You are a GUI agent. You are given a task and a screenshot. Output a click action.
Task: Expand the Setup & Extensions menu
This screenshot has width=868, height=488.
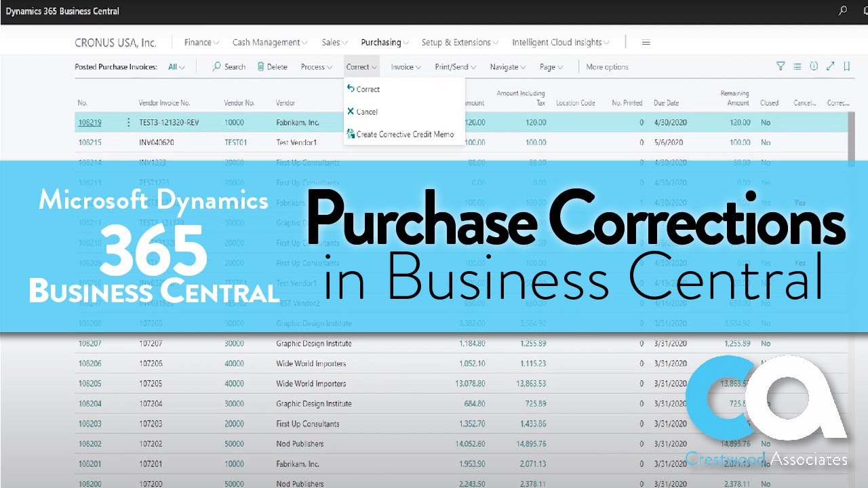click(460, 42)
